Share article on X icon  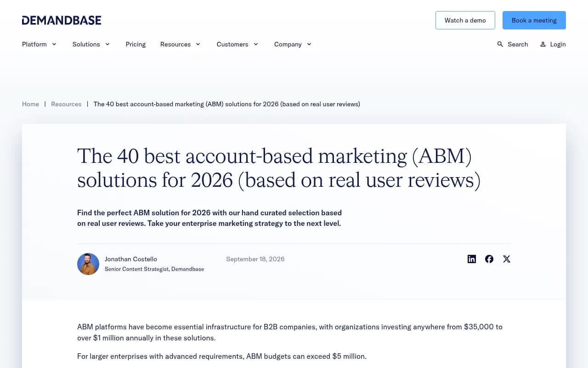click(507, 259)
